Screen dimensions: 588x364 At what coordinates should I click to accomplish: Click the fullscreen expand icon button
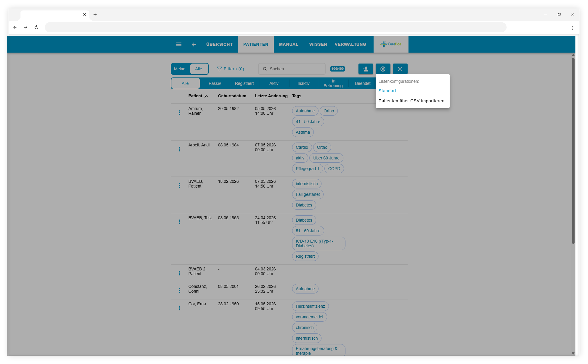(x=400, y=69)
